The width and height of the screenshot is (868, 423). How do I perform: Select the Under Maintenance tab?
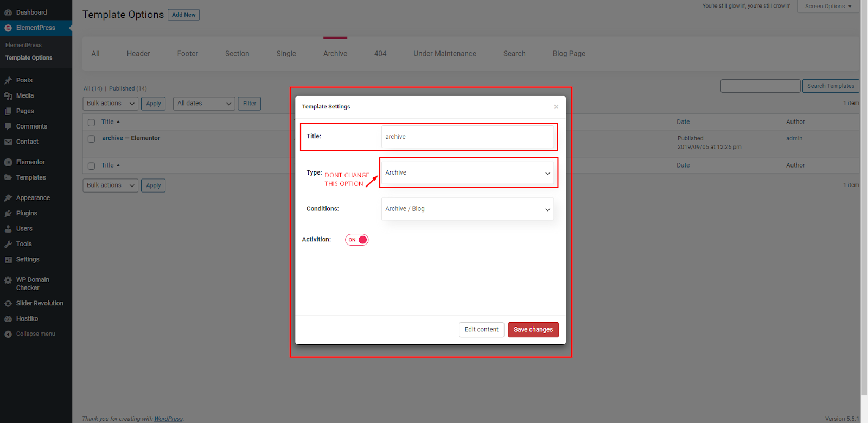click(444, 54)
